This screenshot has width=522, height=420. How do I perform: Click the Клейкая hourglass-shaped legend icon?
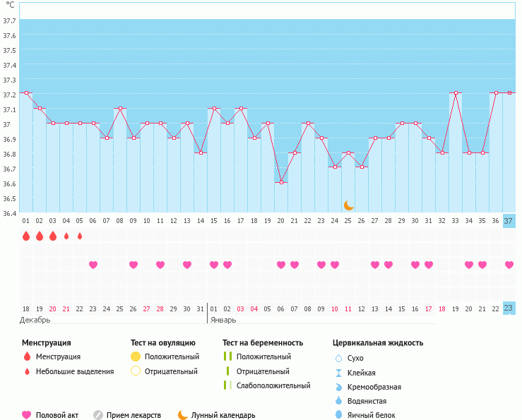338,373
